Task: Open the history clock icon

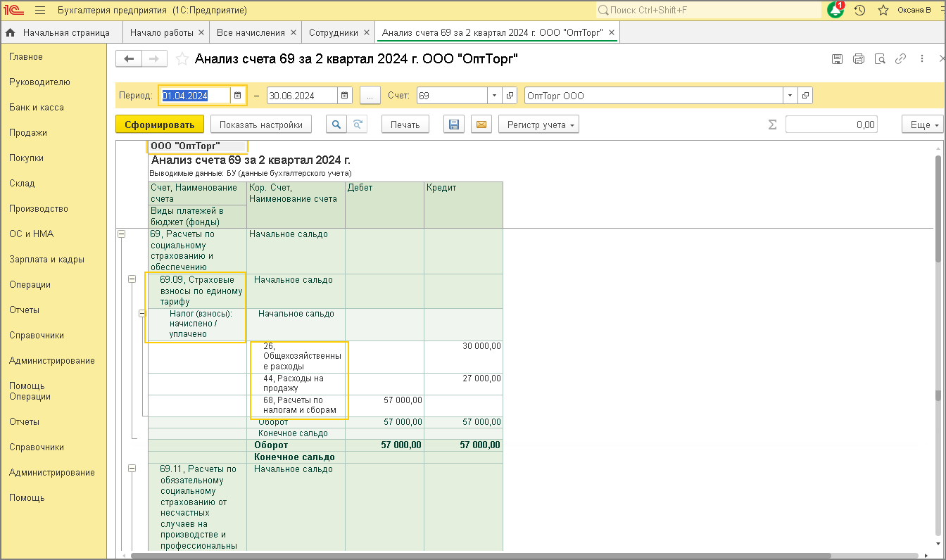Action: click(859, 11)
